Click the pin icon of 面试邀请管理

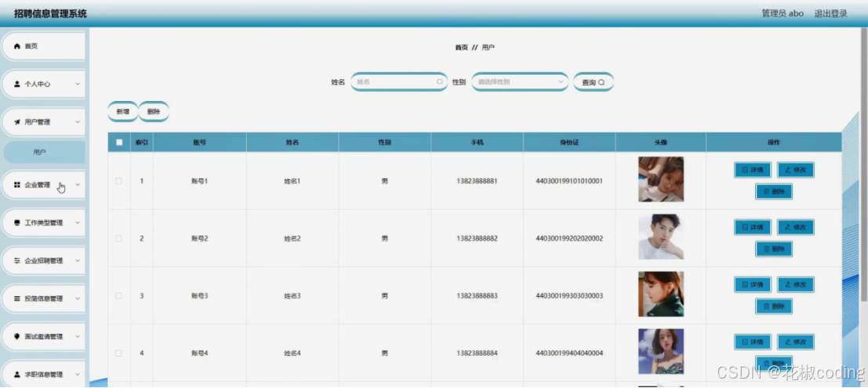point(17,336)
